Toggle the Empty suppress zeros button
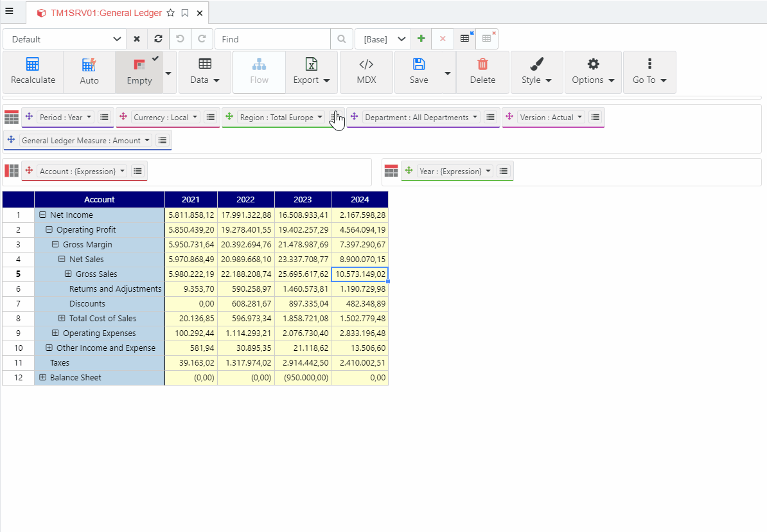 (x=139, y=72)
